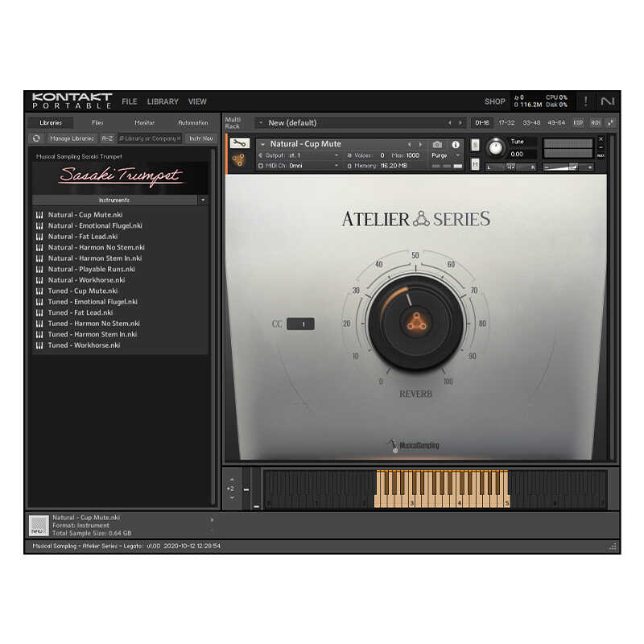Minimize instrument header with the dash button
Viewport: 644px width, 644px height.
point(601,148)
